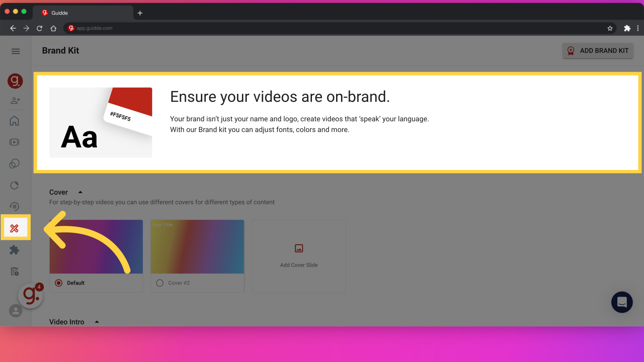Click the Cover #2 label text
The image size is (644, 362).
[179, 283]
